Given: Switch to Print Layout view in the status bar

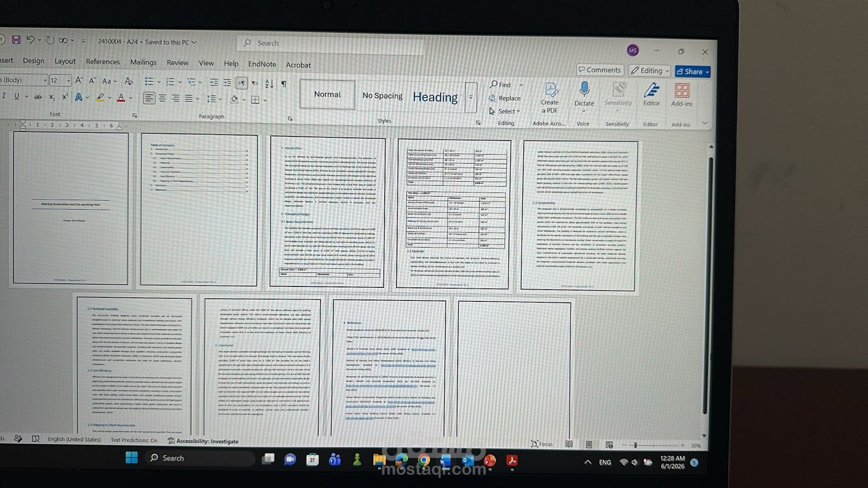Looking at the screenshot, I should (x=589, y=445).
